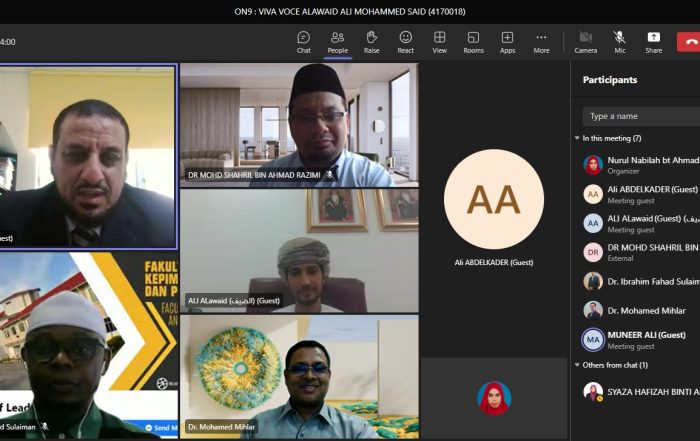Close the People participants panel
This screenshot has width=700, height=441.
tap(337, 41)
